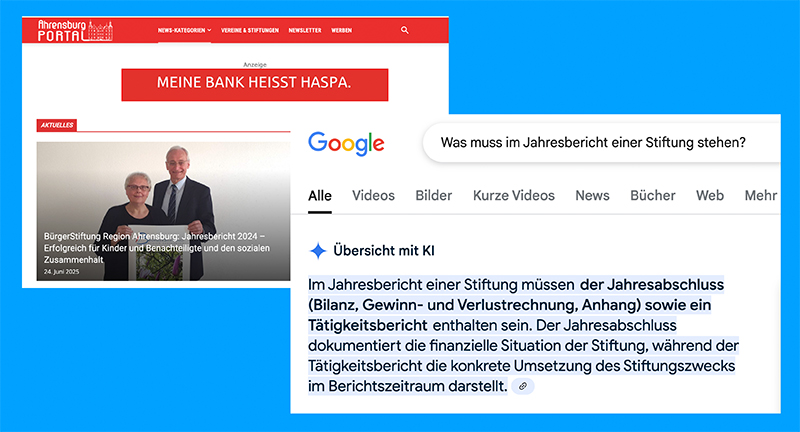The image size is (800, 432).
Task: Click the Haspa bank advertisement banner
Action: (x=255, y=85)
